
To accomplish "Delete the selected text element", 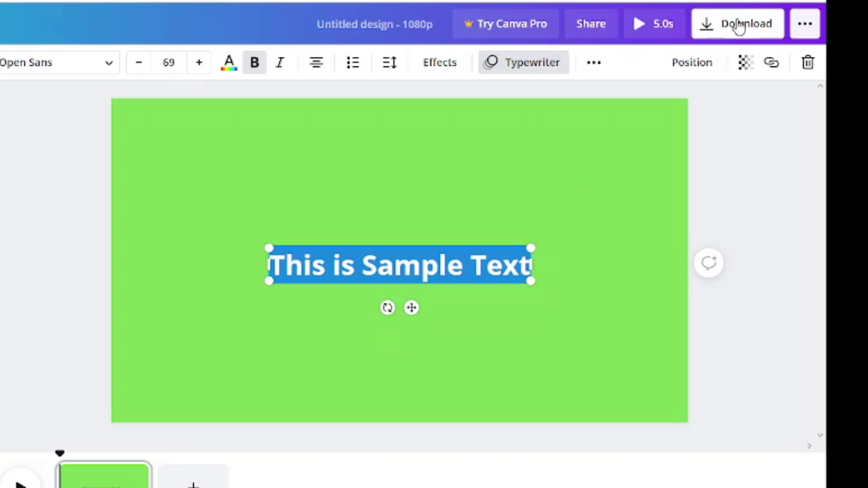I will click(x=807, y=62).
